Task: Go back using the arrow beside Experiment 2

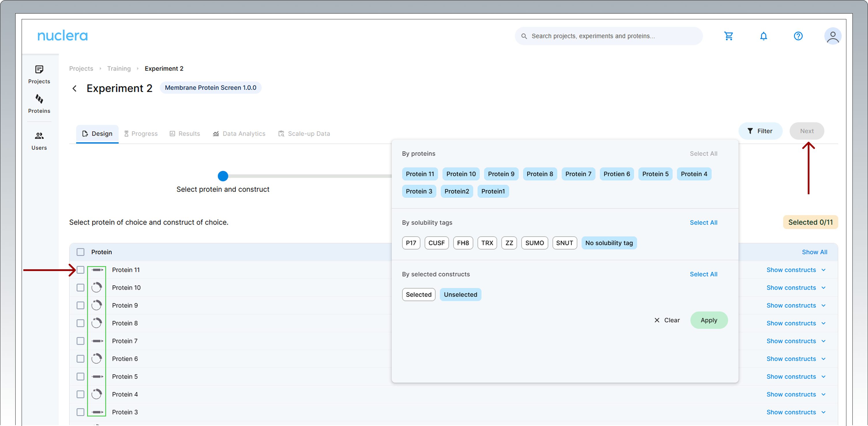Action: (74, 88)
